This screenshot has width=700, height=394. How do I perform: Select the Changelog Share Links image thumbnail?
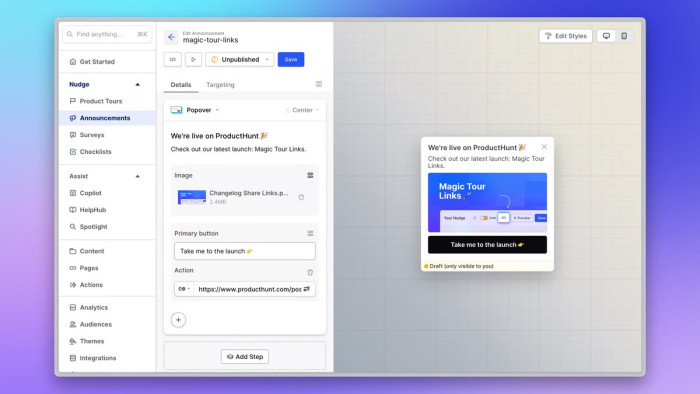[x=192, y=197]
